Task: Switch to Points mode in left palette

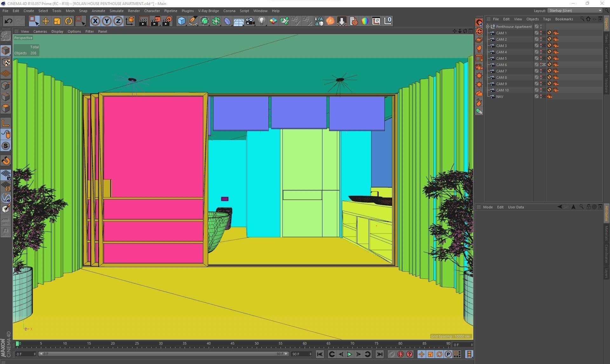Action: 6,85
